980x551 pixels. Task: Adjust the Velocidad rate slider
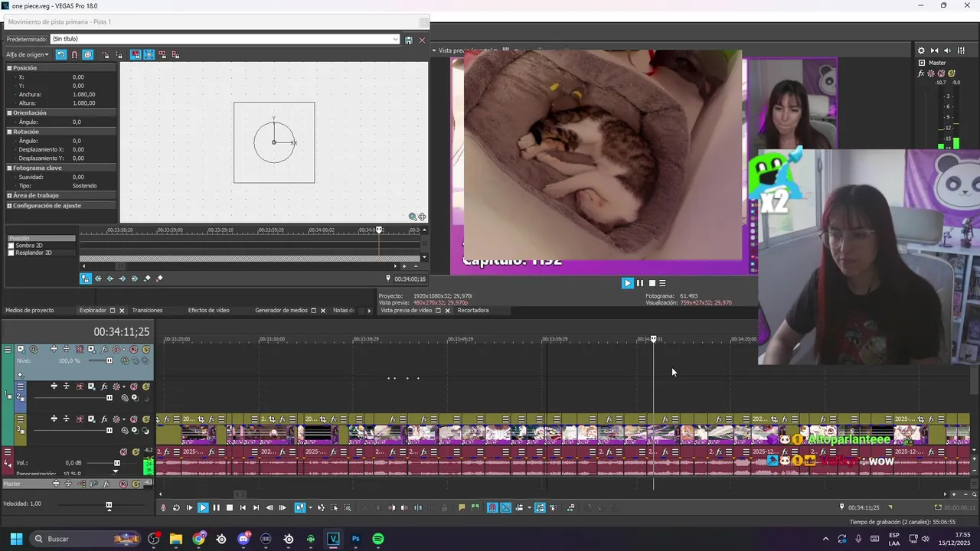tap(109, 506)
